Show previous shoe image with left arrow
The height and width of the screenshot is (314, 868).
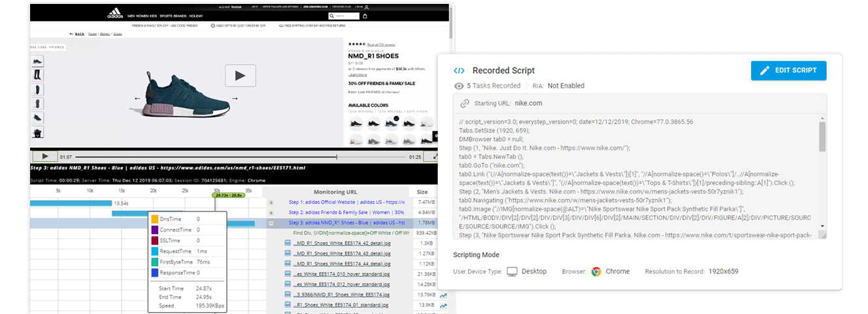(x=138, y=99)
